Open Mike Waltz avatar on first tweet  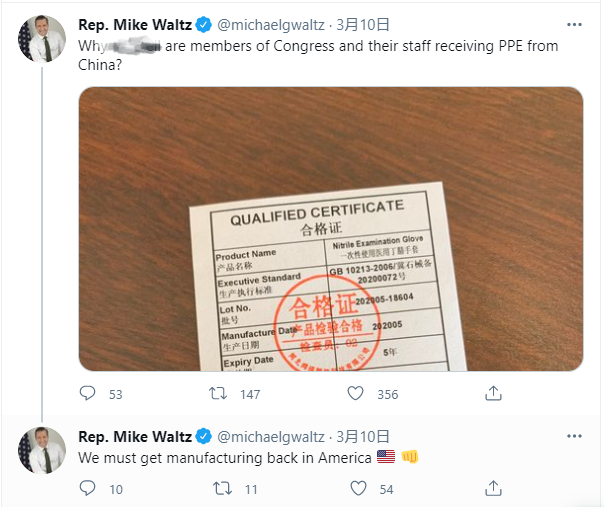click(40, 39)
